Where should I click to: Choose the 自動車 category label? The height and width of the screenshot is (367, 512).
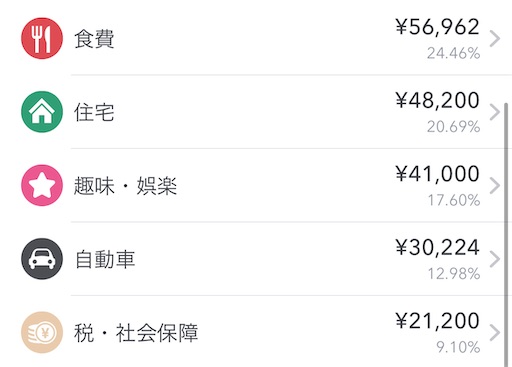[105, 259]
